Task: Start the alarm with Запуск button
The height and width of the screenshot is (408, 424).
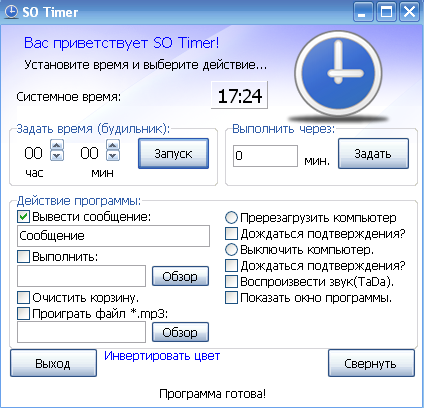Action: click(173, 154)
